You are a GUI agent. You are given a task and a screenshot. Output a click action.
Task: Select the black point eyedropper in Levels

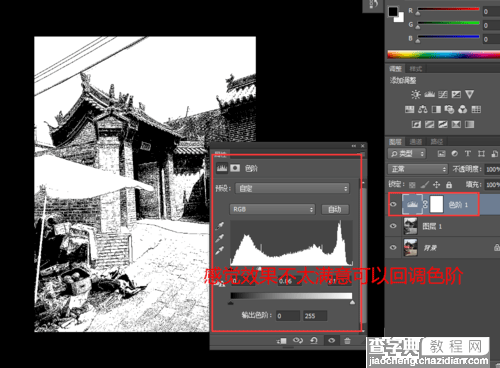(220, 226)
